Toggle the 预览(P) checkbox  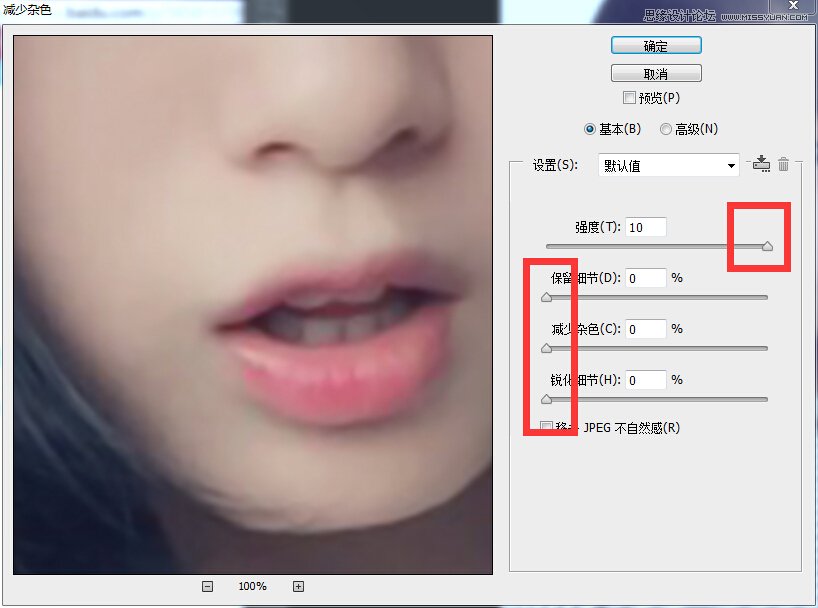(x=629, y=98)
